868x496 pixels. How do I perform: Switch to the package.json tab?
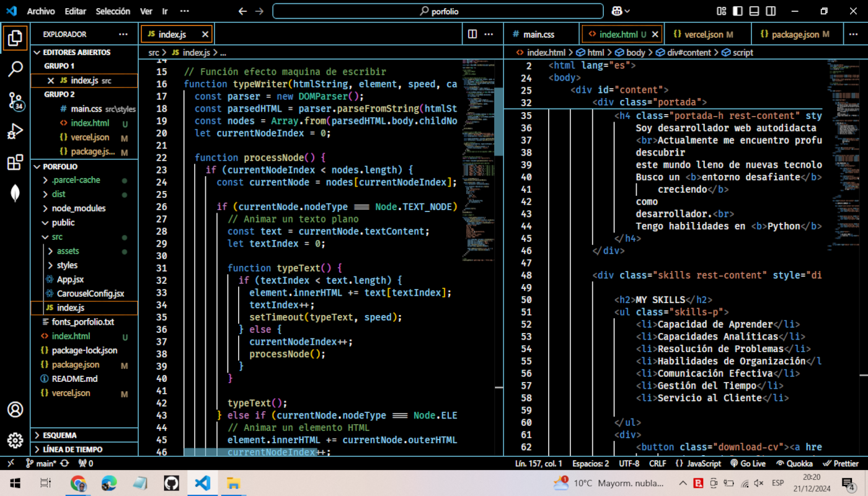point(798,34)
